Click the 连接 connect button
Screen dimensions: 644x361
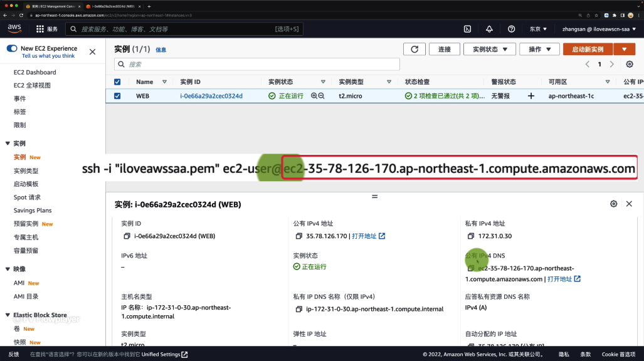click(x=445, y=50)
